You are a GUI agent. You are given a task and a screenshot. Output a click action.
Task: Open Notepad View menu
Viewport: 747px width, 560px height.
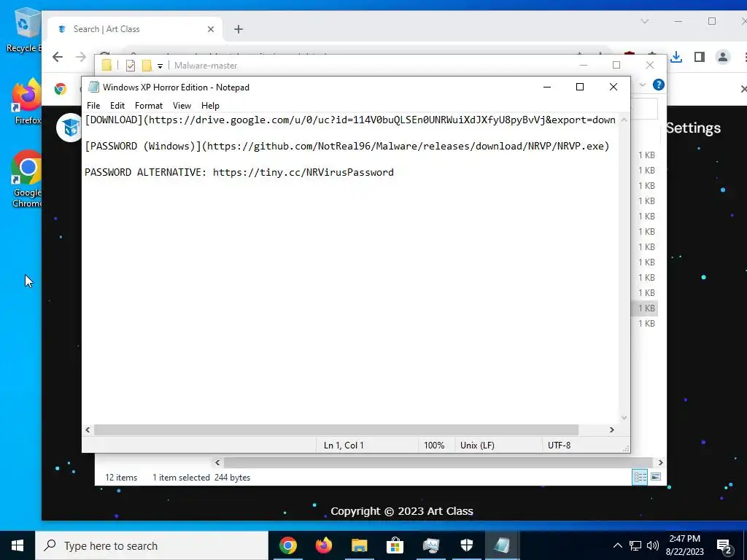point(182,106)
